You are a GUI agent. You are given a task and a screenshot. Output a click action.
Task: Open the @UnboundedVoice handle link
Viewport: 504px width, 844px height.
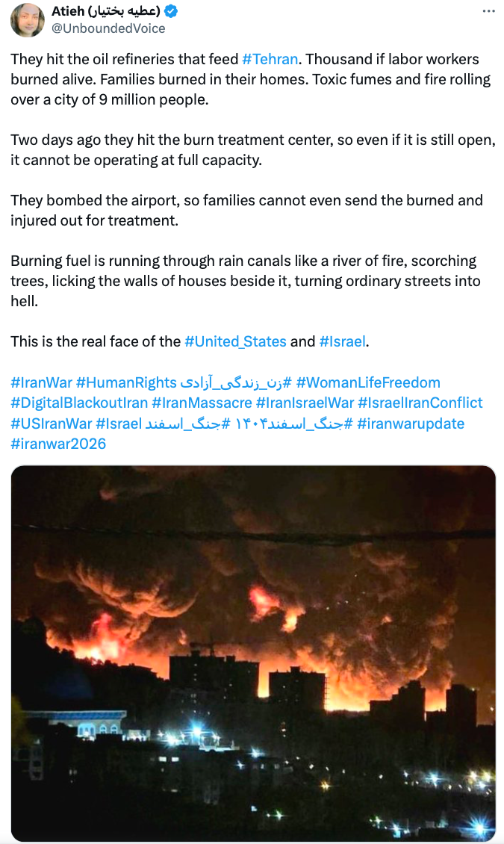point(108,28)
